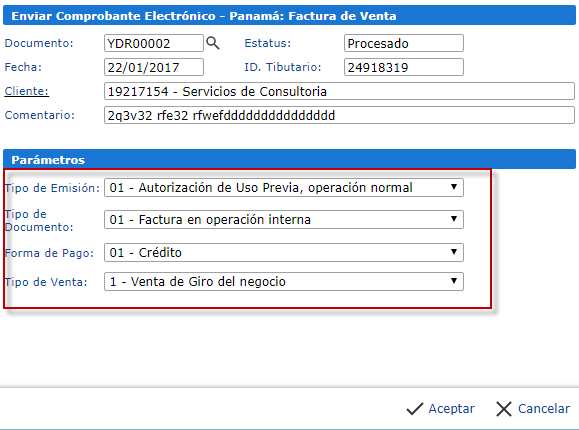Click the Enviar Comprobante Electrónico title bar
This screenshot has height=430, width=579.
[289, 16]
